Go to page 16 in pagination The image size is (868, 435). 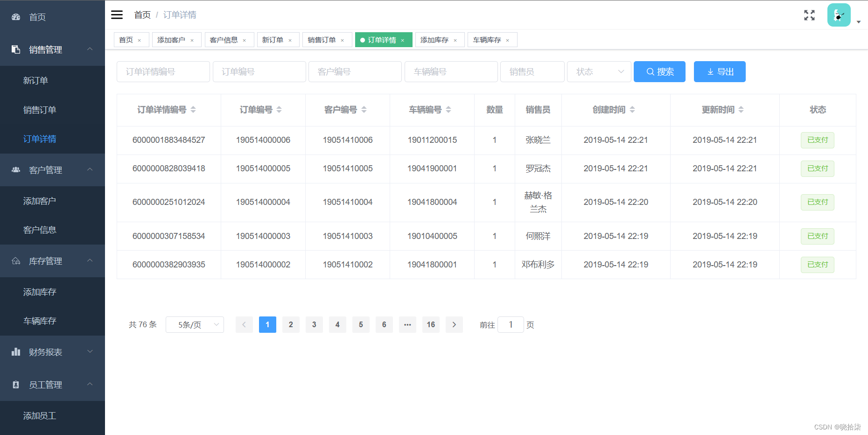(431, 324)
